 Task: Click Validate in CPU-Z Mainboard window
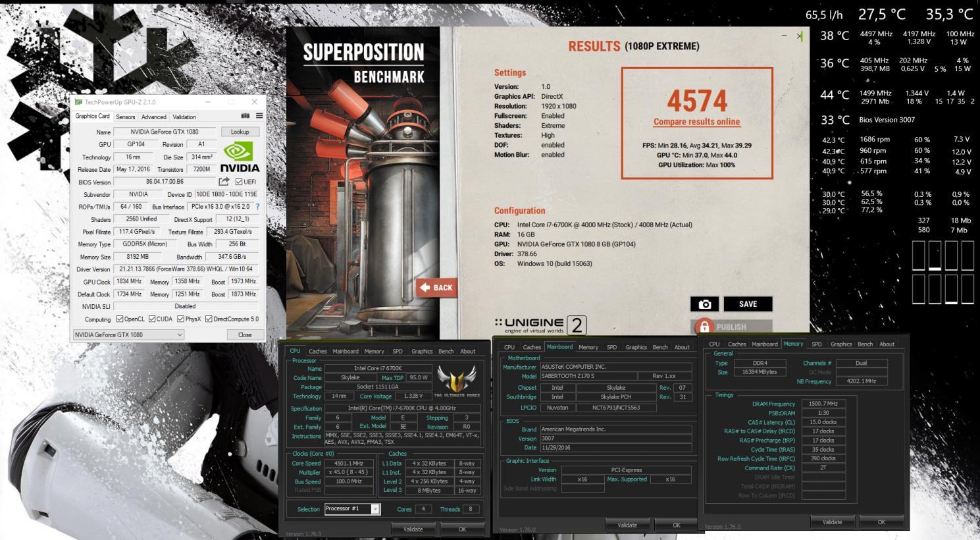pos(627,525)
